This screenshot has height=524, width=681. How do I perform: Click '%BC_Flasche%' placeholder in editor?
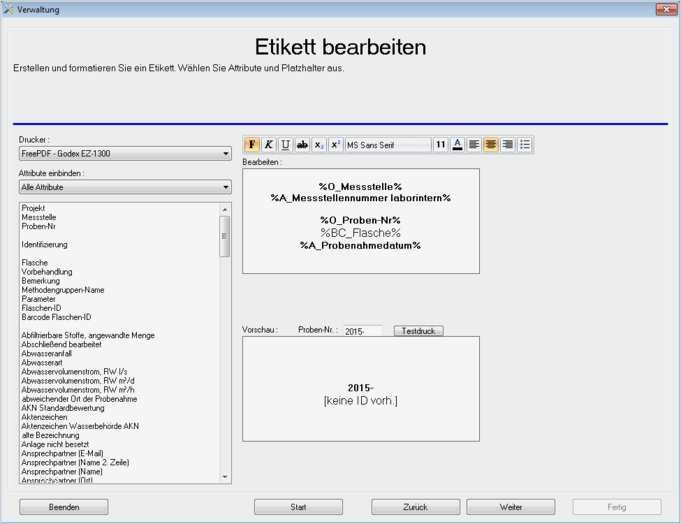click(x=360, y=233)
